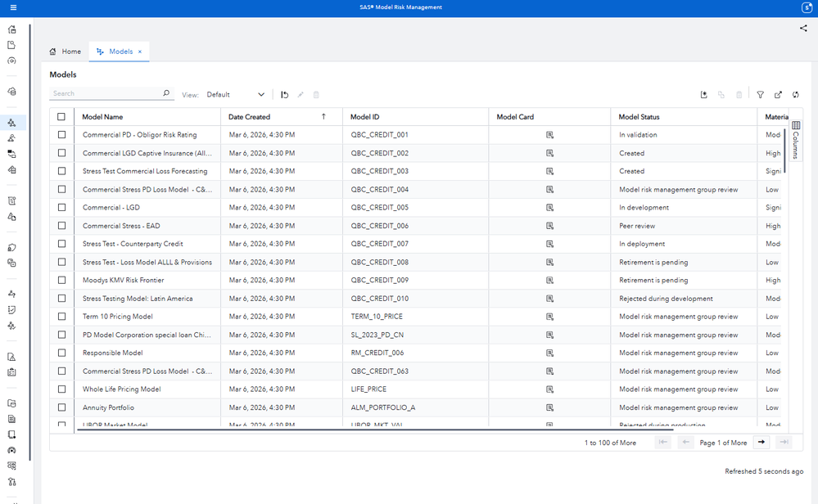Click the last page pagination button
Screen dimensions: 818x504
coord(784,443)
